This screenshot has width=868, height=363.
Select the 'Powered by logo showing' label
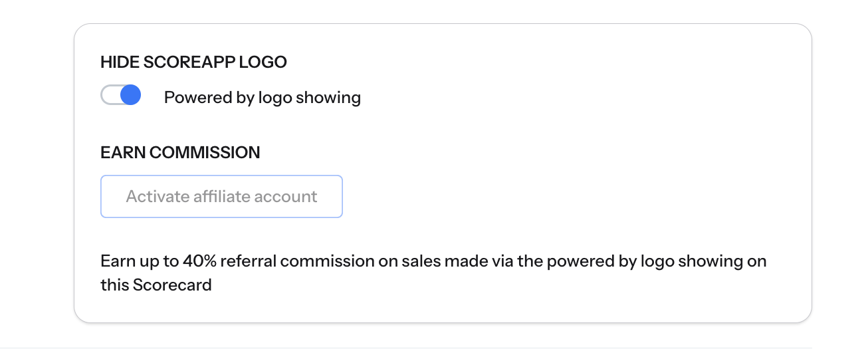click(x=263, y=98)
